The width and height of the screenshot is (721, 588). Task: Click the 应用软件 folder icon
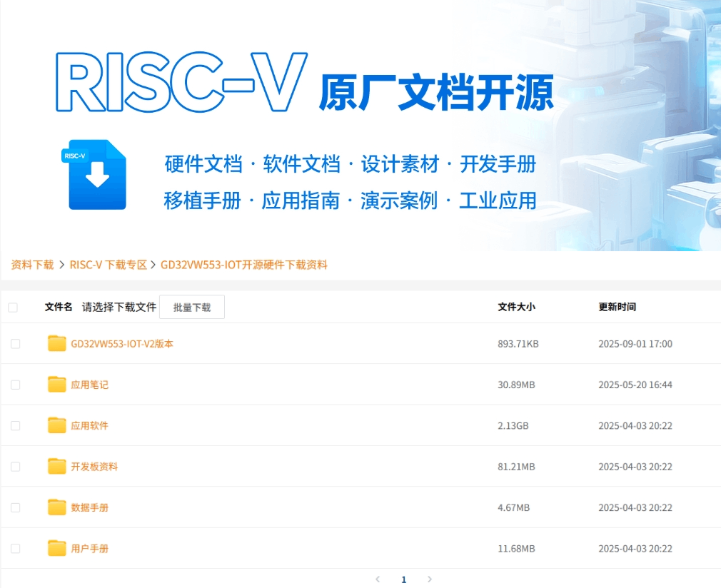click(57, 425)
